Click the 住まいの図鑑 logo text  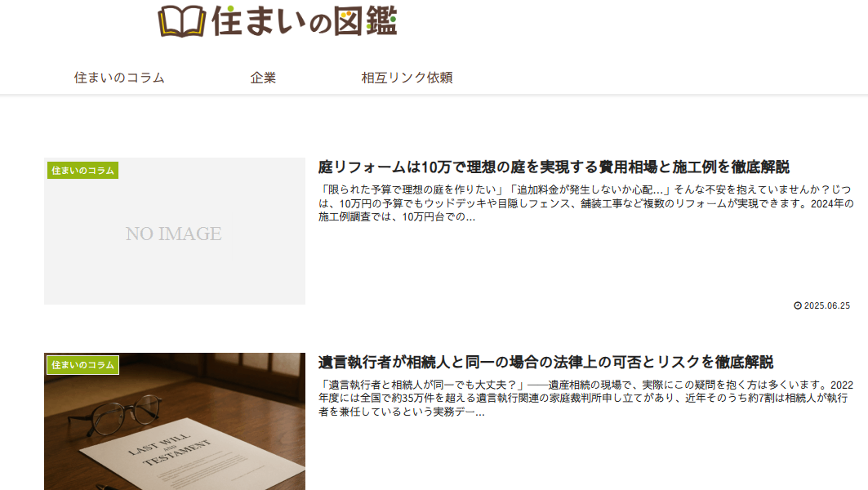click(x=303, y=21)
